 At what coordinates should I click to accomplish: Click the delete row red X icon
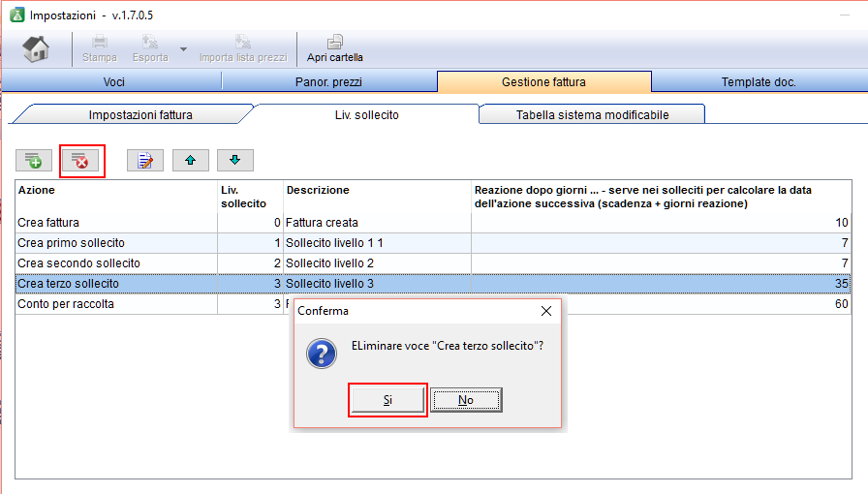pos(80,161)
